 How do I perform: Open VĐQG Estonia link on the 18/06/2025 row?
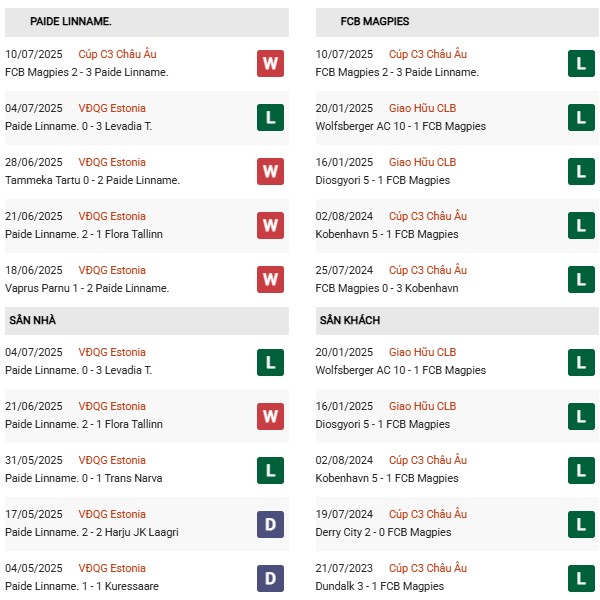(x=112, y=270)
